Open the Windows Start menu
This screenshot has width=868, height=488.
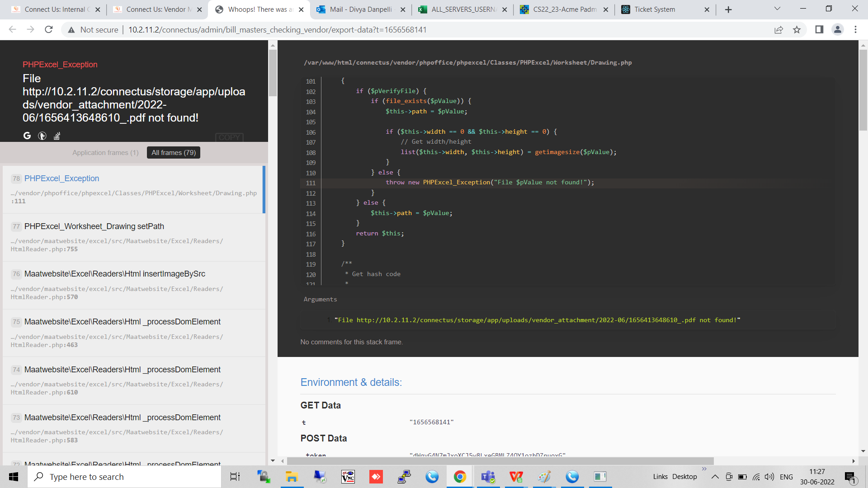point(14,477)
